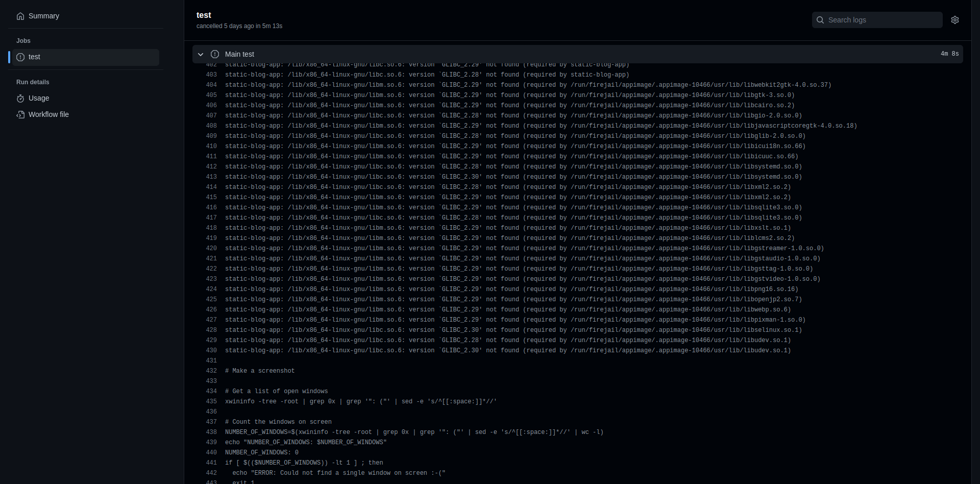Open the Usage run details
The height and width of the screenshot is (484, 980).
point(39,99)
